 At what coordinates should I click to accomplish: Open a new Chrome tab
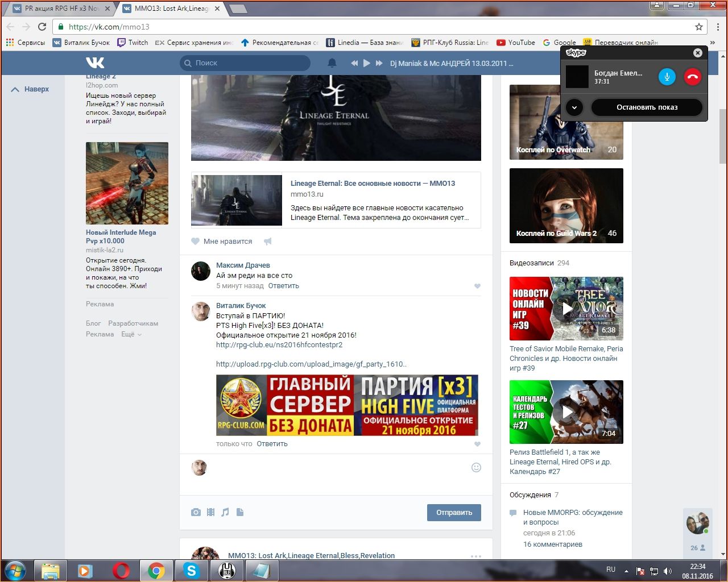coord(238,9)
